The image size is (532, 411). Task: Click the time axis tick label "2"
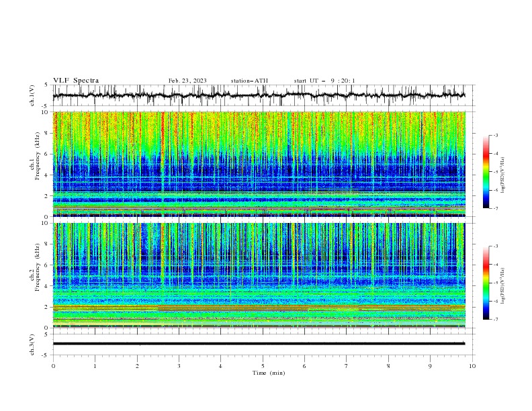click(137, 366)
